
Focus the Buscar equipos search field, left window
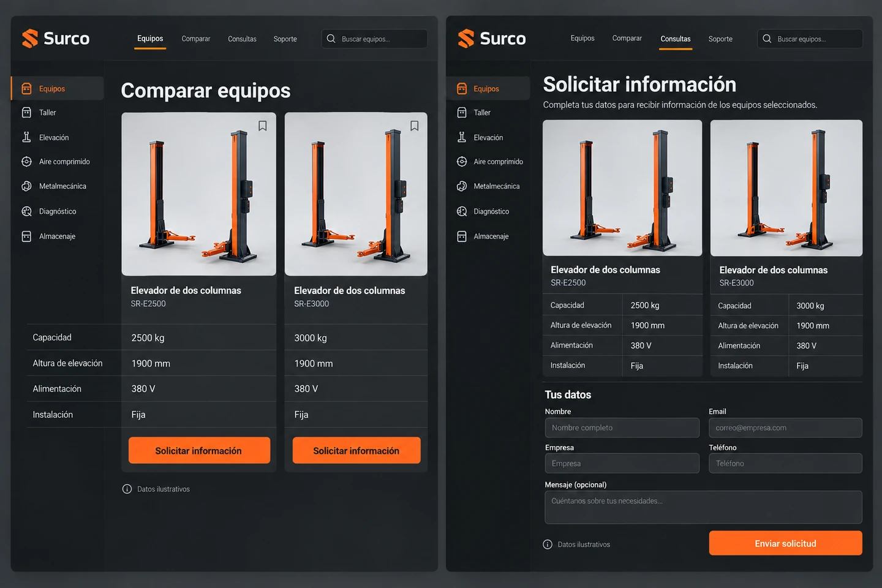pos(374,39)
